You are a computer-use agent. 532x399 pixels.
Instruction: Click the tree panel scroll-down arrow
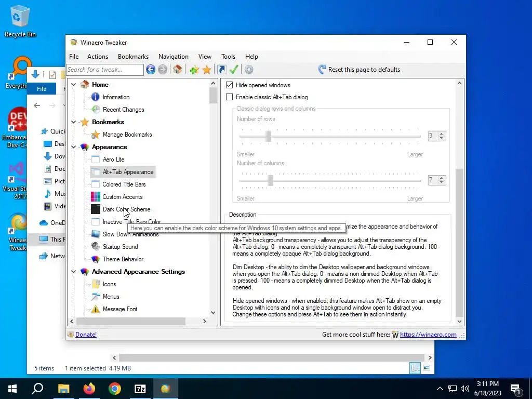(x=213, y=312)
